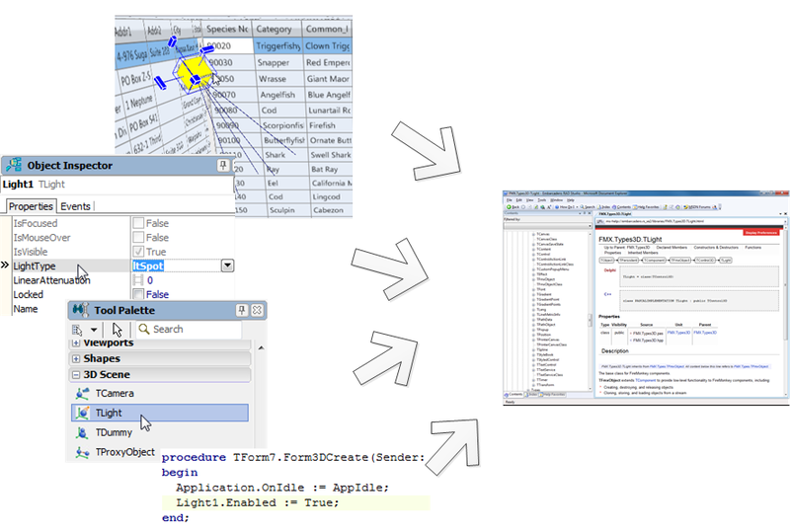The width and height of the screenshot is (790, 532).
Task: Open the Light1 TLight instance selector
Action: coord(118,185)
